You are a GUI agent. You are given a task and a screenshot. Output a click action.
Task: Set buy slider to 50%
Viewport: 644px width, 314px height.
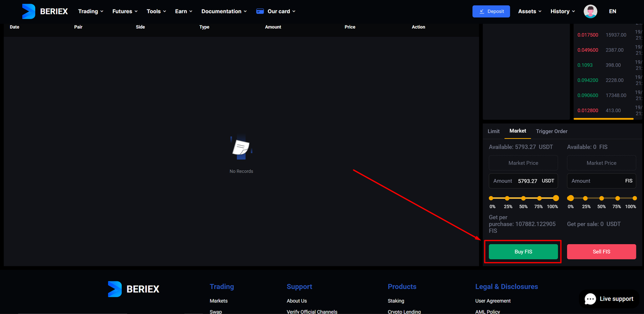pyautogui.click(x=523, y=198)
